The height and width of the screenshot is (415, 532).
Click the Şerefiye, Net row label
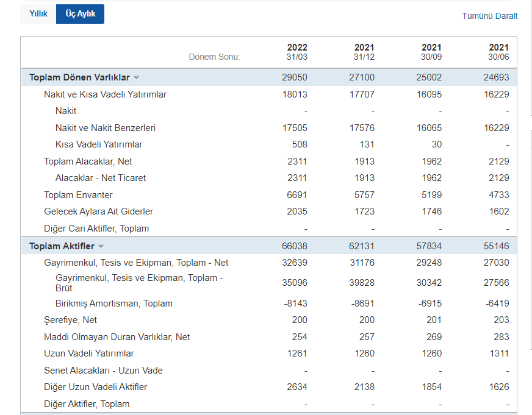pyautogui.click(x=70, y=320)
